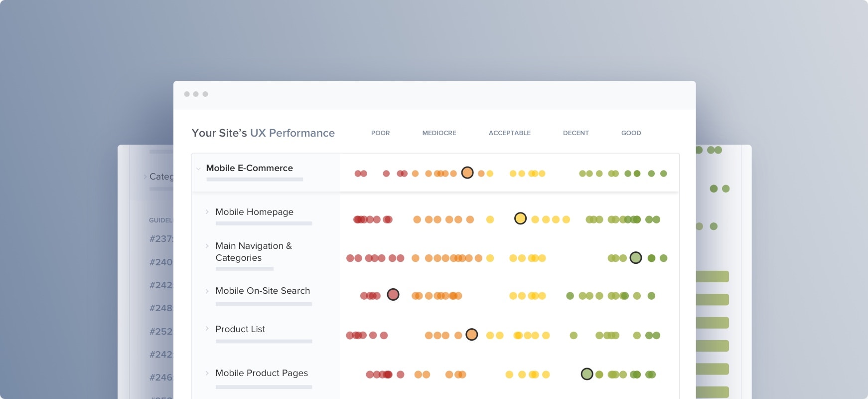Click the outlined orange dot in Product List row
Viewport: 868px width, 399px height.
[x=472, y=335]
